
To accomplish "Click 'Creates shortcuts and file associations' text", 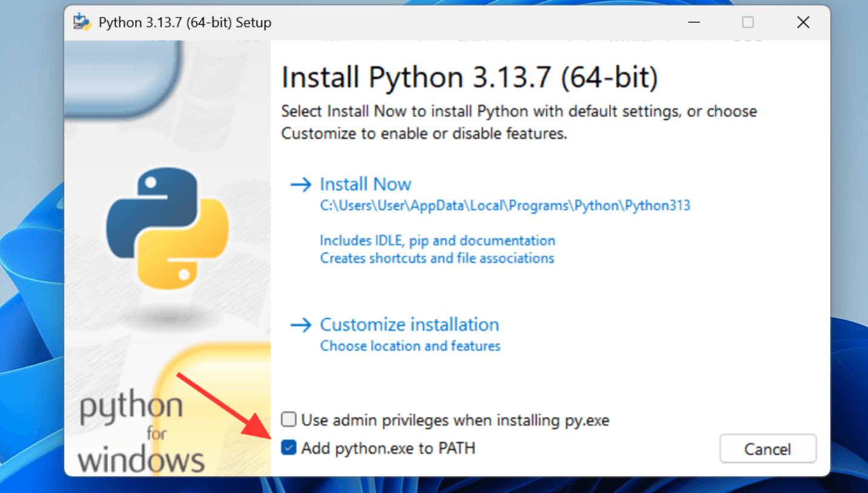I will point(437,258).
